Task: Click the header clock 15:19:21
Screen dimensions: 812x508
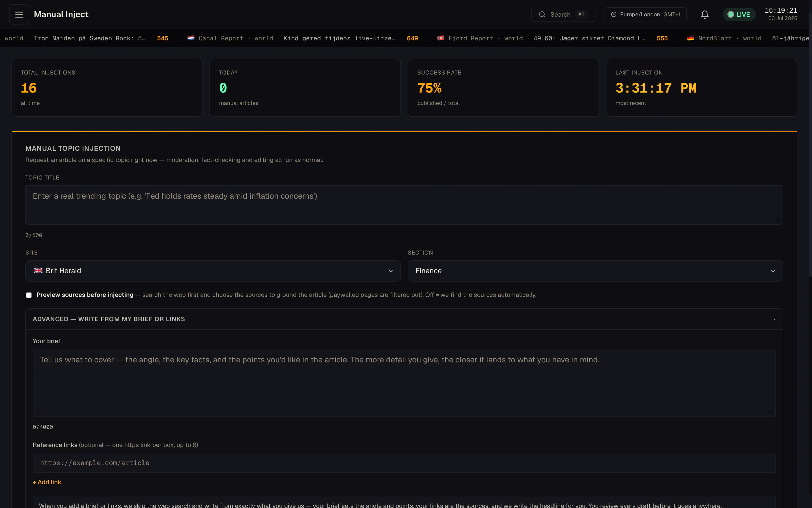Action: [x=781, y=10]
